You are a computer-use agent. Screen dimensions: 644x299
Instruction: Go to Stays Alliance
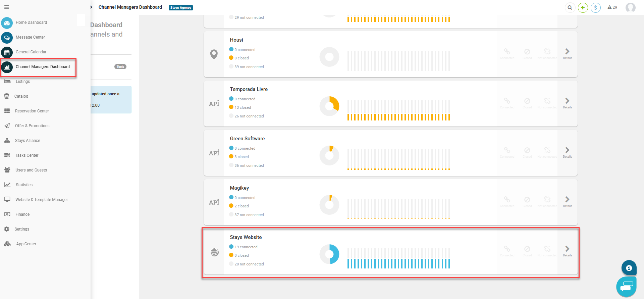(28, 141)
